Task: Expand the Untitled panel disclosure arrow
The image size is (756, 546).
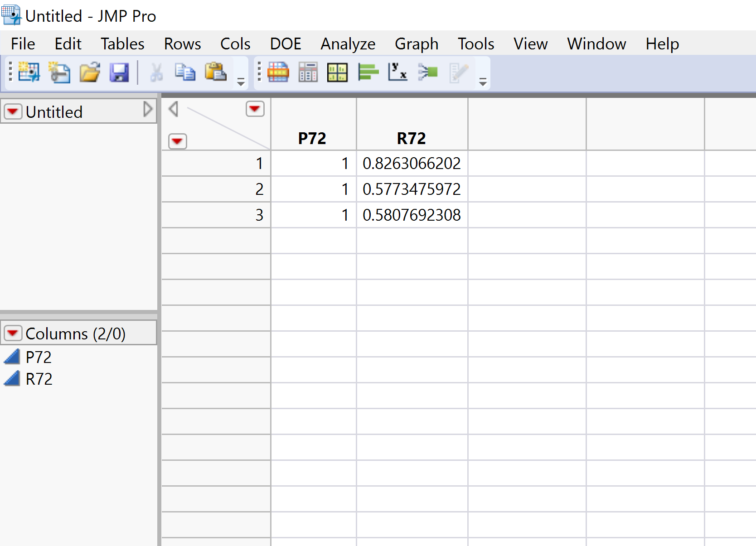Action: 147,109
